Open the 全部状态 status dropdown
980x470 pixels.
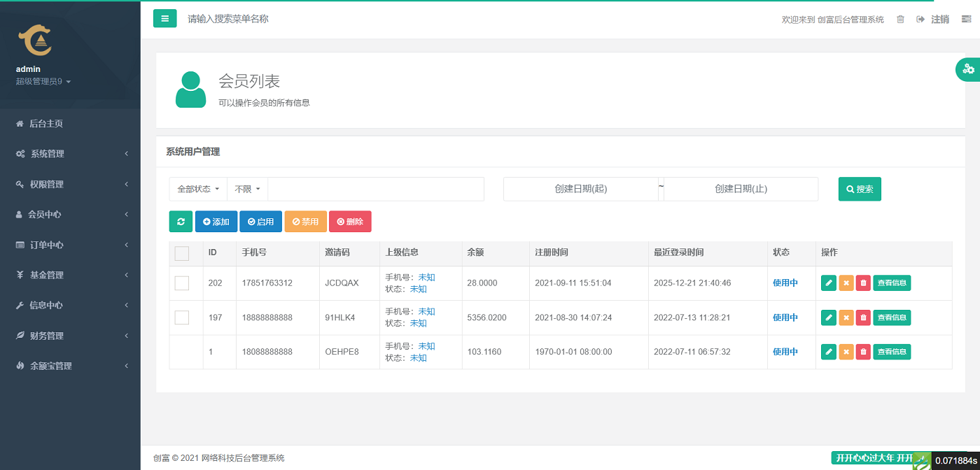pyautogui.click(x=198, y=189)
